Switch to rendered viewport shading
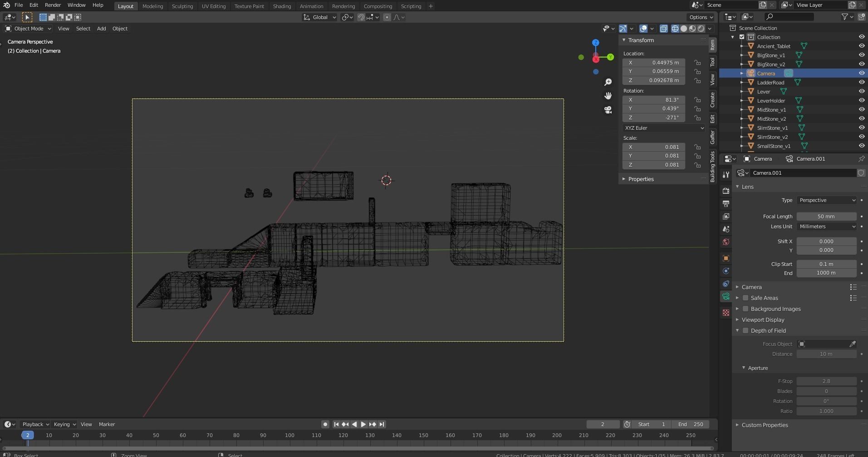 701,29
